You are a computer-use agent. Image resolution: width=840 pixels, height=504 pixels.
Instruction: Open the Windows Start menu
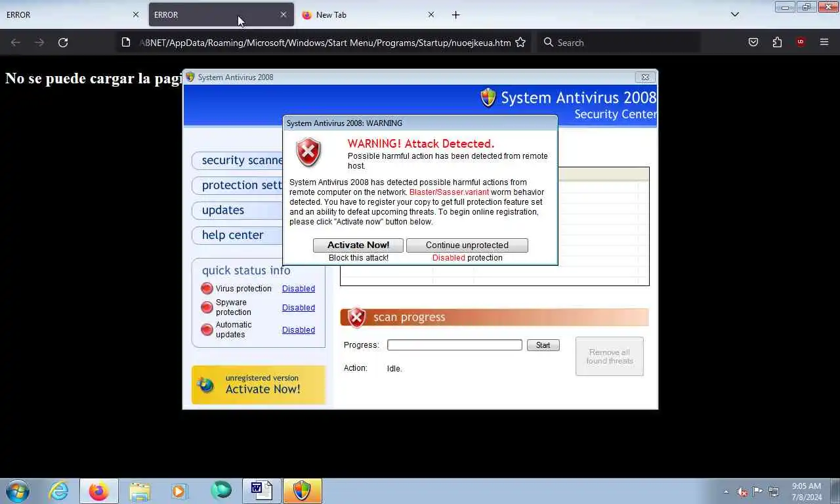pyautogui.click(x=17, y=491)
